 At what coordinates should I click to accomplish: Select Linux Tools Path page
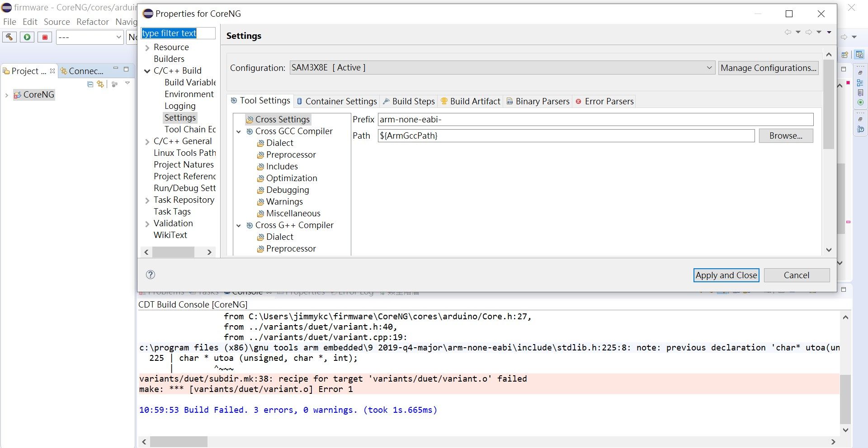pyautogui.click(x=184, y=153)
